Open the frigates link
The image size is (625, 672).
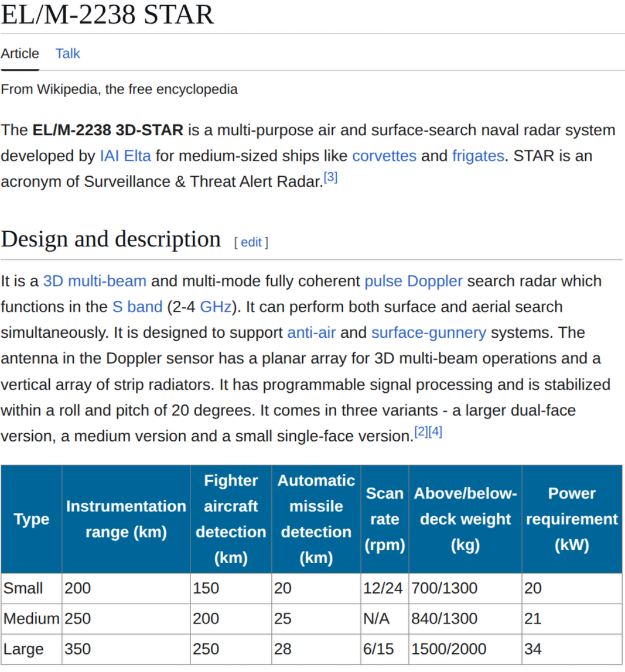[x=479, y=156]
